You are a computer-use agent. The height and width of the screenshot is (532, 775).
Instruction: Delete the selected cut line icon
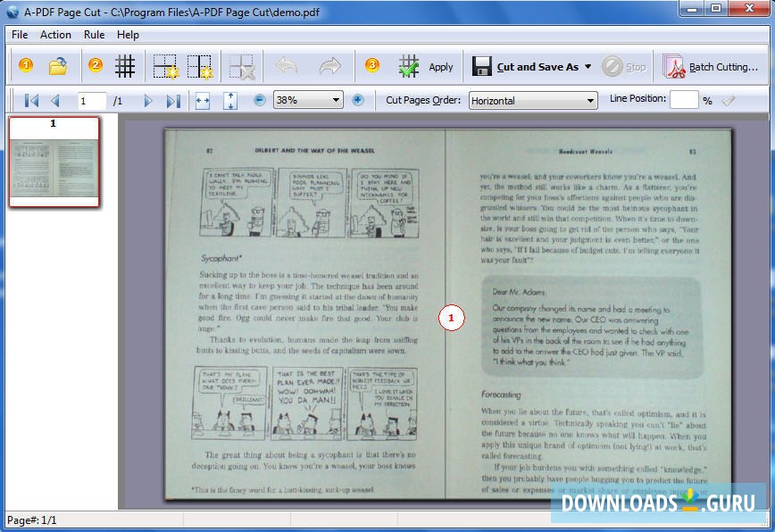[x=242, y=67]
